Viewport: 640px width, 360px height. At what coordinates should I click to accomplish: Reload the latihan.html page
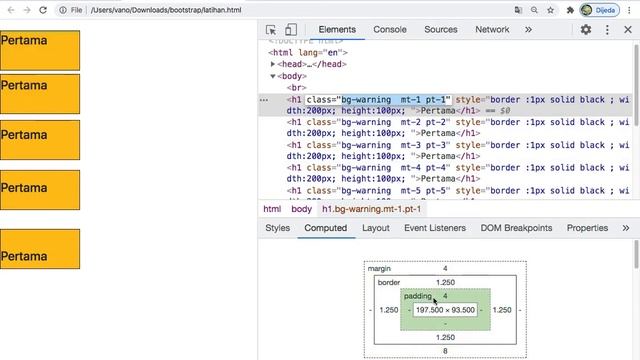[x=43, y=10]
